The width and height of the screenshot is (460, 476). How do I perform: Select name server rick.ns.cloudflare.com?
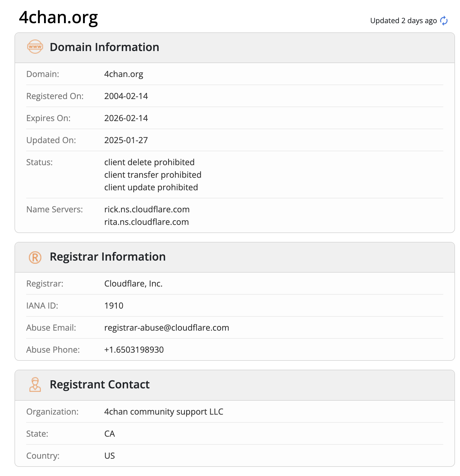pyautogui.click(x=147, y=209)
